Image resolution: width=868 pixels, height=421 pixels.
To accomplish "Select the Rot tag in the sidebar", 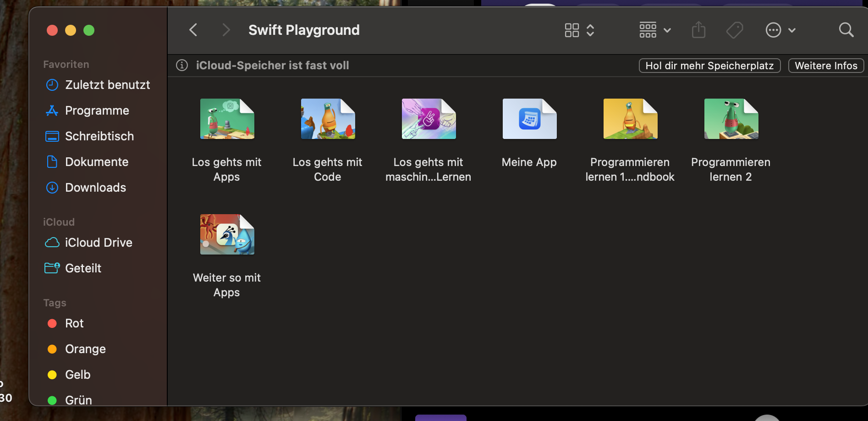I will point(74,323).
